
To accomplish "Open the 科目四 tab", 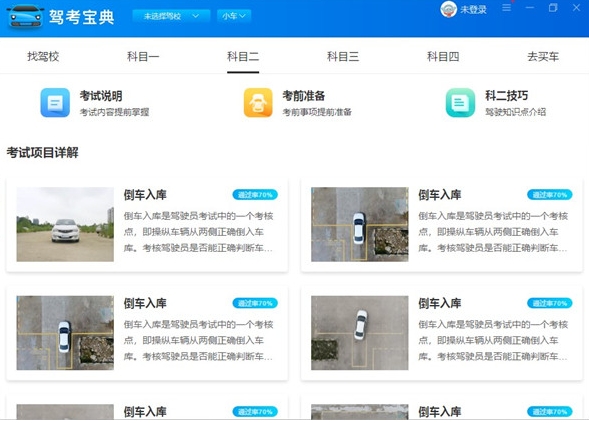I will pos(443,57).
